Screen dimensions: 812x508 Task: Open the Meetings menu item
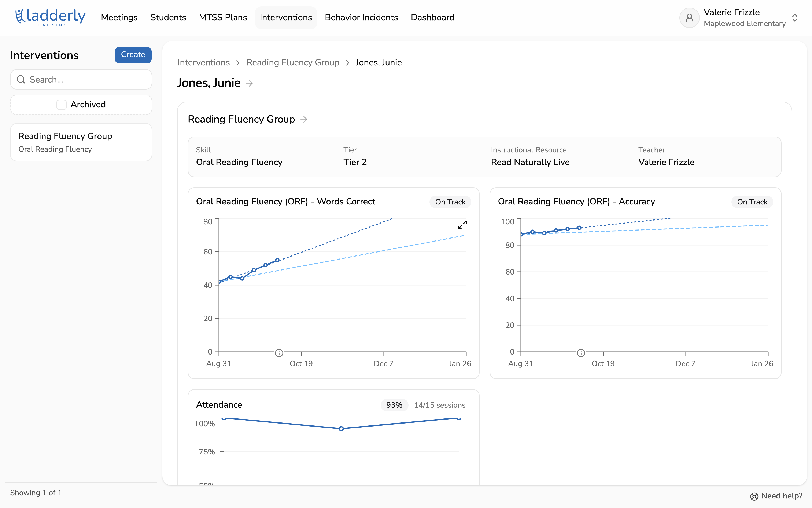pos(119,18)
